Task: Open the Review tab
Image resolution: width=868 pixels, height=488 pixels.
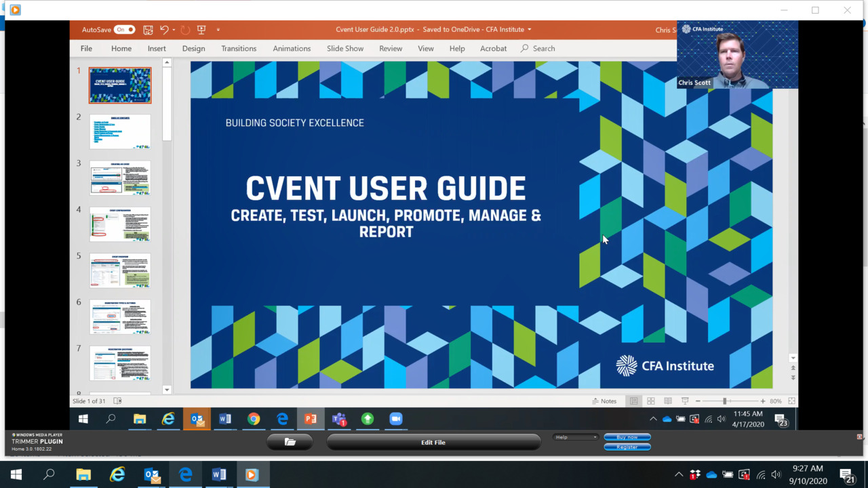Action: [391, 48]
